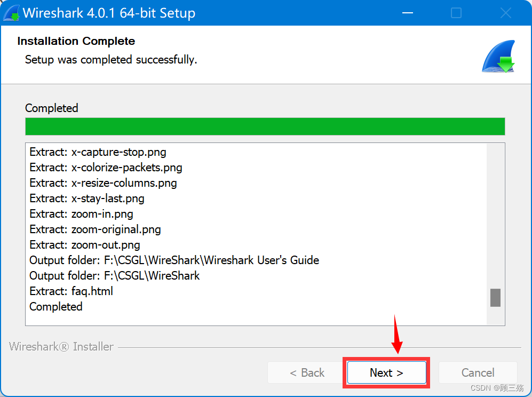The width and height of the screenshot is (532, 397).
Task: Minimize the Wireshark Setup window
Action: (x=408, y=13)
